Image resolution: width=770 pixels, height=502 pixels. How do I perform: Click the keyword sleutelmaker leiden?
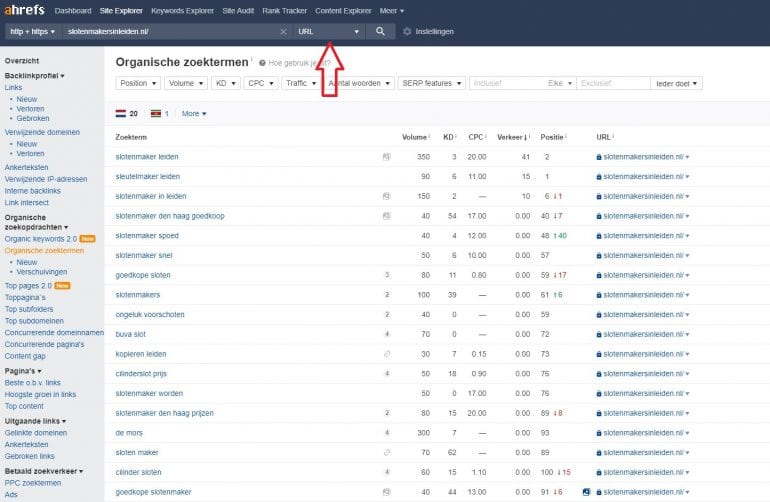click(x=148, y=176)
